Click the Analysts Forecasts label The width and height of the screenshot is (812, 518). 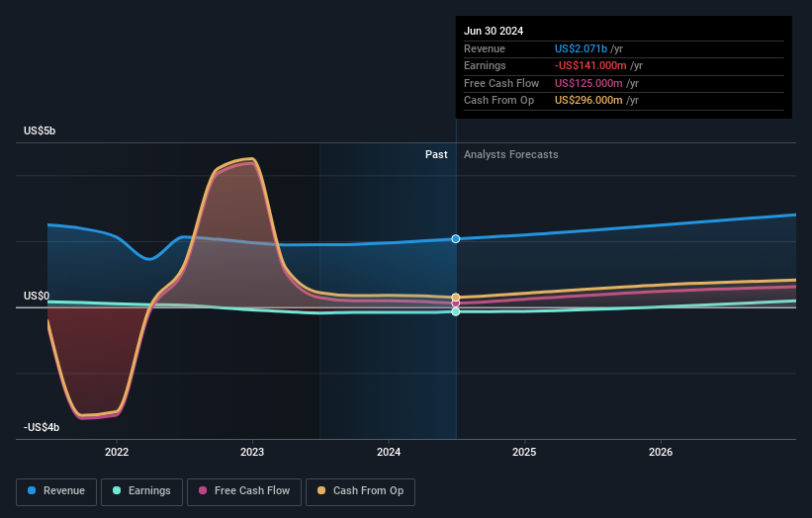point(511,154)
